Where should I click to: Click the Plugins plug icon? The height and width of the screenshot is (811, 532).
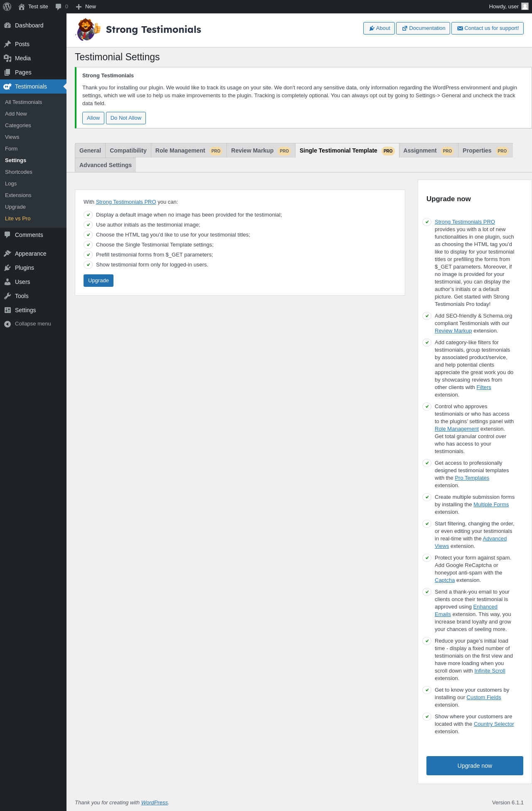click(7, 268)
